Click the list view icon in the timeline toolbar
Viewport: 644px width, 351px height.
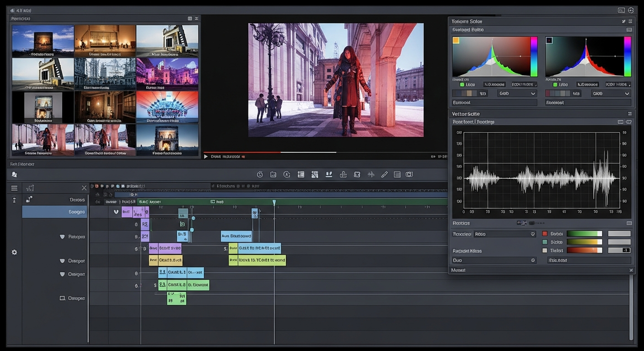[397, 175]
